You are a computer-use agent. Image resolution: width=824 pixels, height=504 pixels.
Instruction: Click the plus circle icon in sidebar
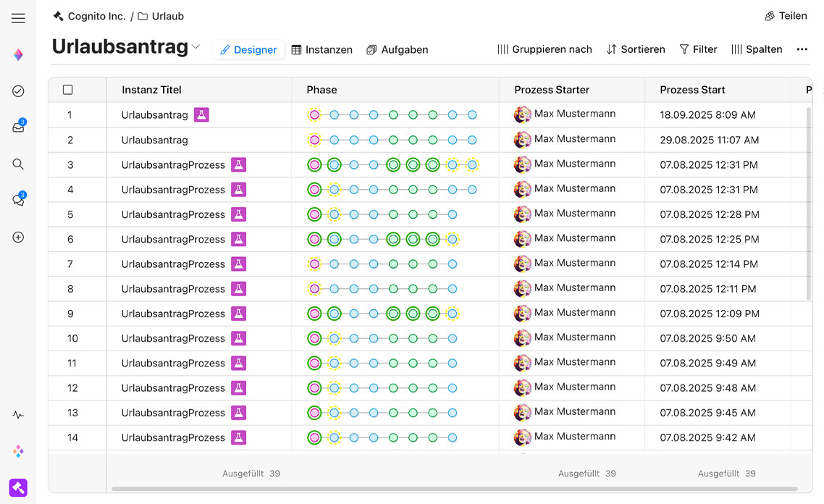[x=18, y=237]
